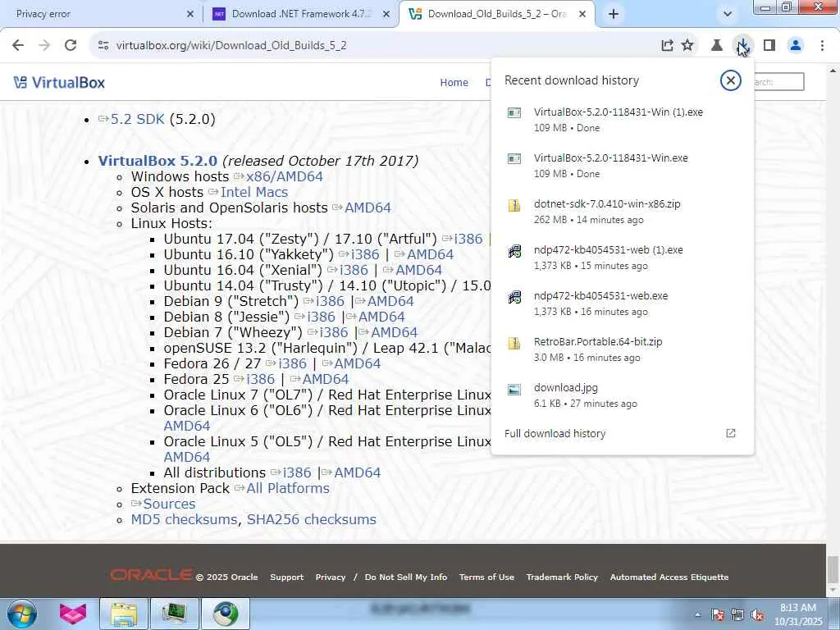840x630 pixels.
Task: Close the Recent download history popup
Action: pos(730,80)
